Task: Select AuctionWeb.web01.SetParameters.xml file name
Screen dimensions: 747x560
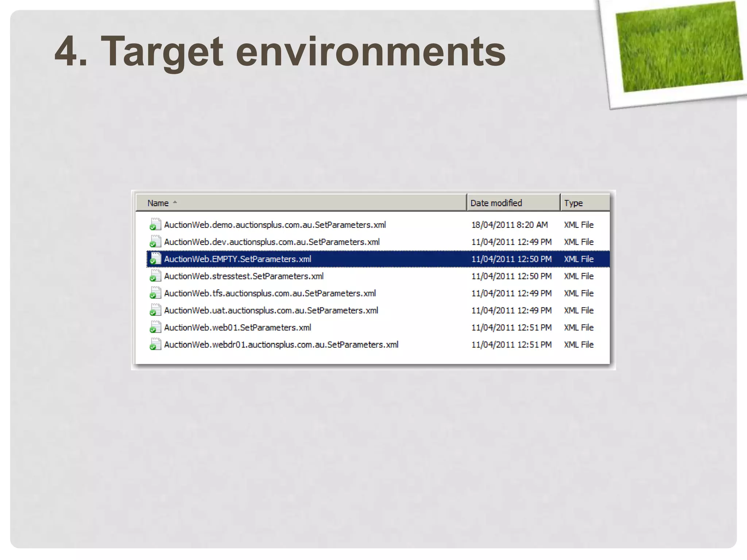Action: (237, 328)
